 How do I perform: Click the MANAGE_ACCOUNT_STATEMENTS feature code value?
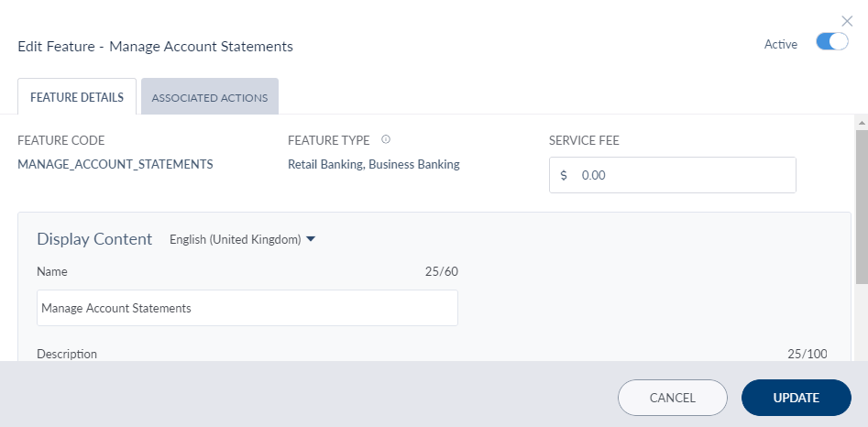point(115,165)
